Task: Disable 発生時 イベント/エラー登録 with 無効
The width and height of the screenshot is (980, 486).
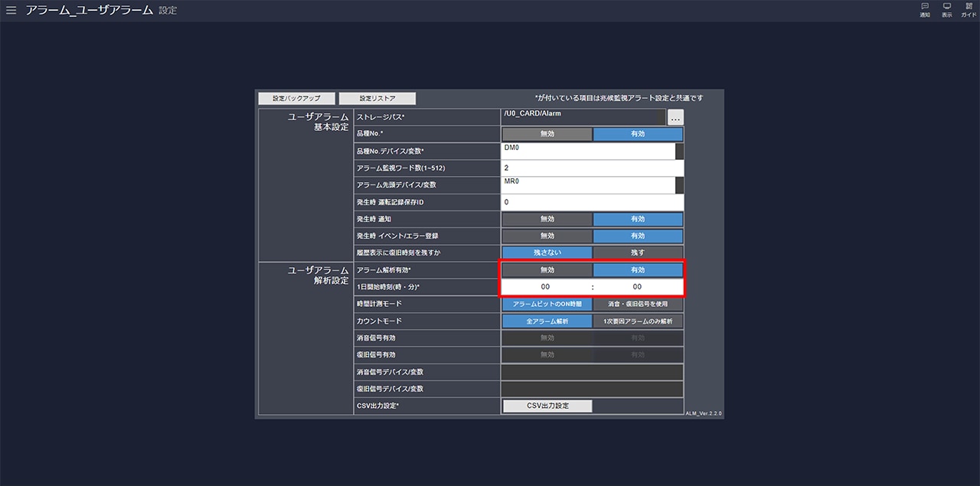Action: 547,236
